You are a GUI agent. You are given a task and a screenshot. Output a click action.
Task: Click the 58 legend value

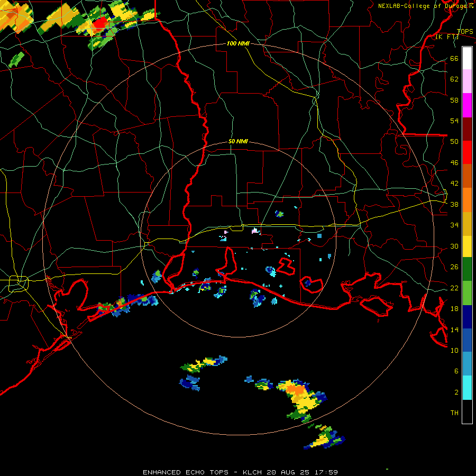[x=454, y=100]
